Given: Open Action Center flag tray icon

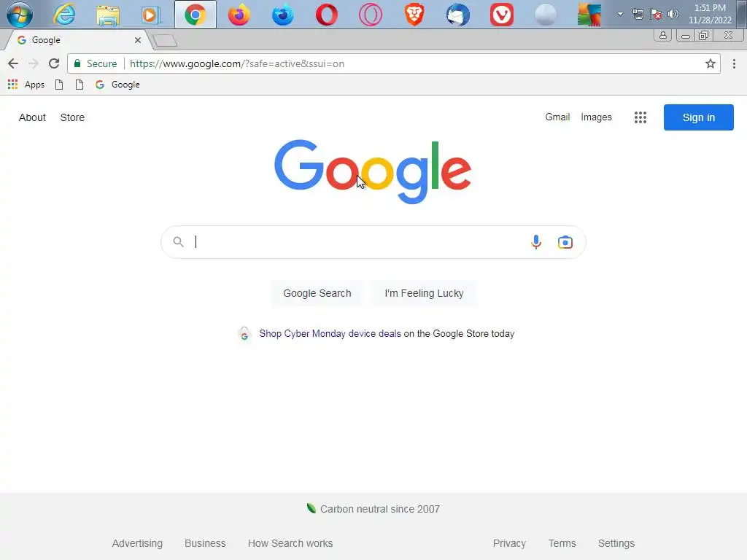Looking at the screenshot, I should tap(656, 14).
